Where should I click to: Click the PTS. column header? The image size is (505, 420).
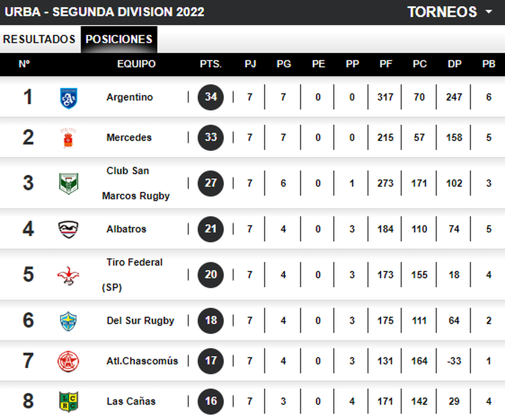click(211, 64)
